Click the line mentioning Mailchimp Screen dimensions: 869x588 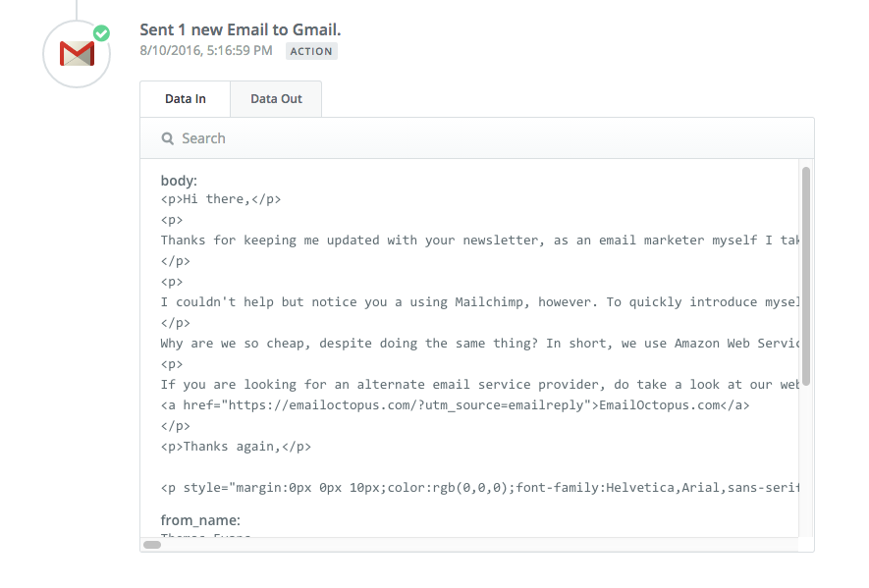tap(481, 302)
